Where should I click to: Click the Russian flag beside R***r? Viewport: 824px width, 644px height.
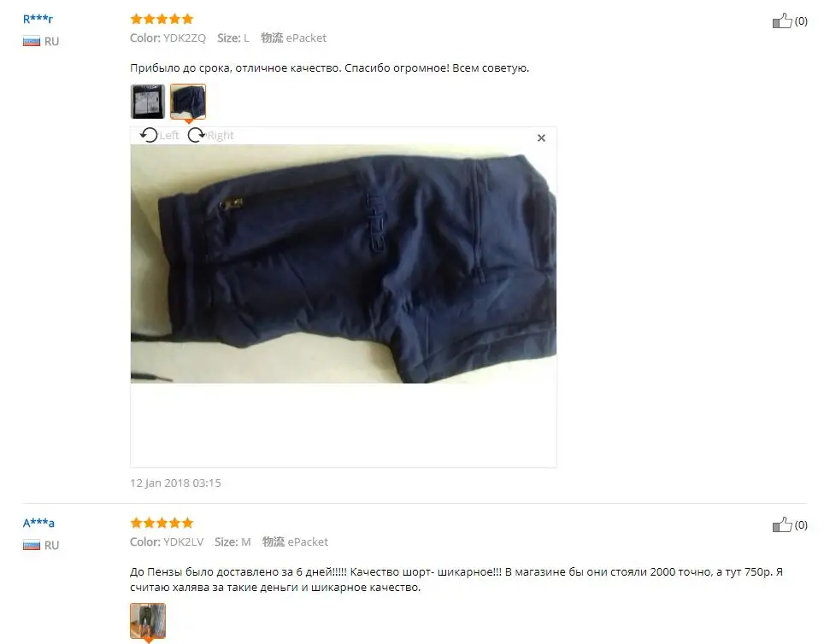(32, 41)
